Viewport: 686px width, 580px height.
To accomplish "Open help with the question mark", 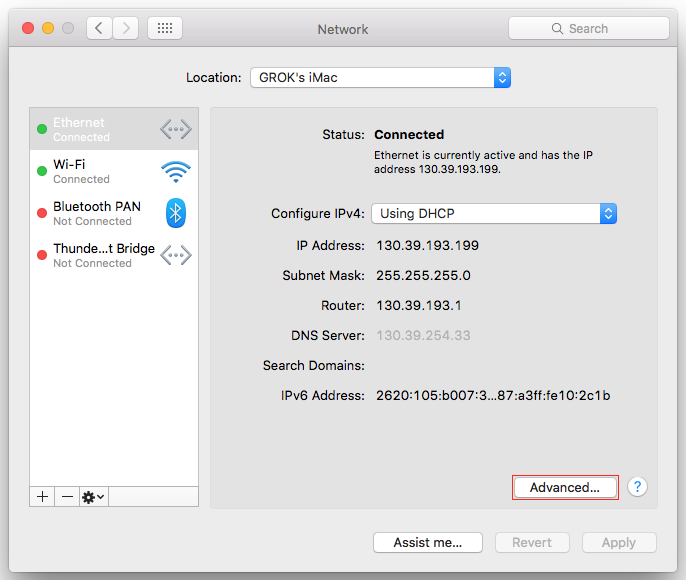I will click(637, 486).
